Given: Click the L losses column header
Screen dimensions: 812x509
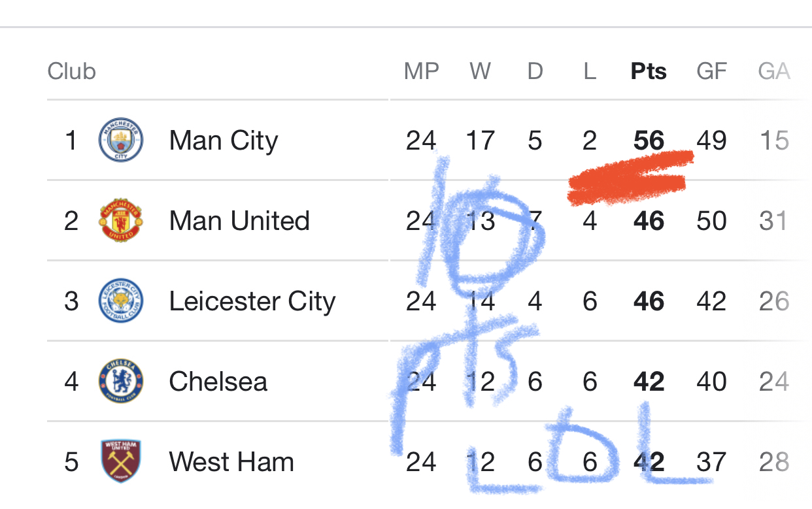Looking at the screenshot, I should click(590, 71).
